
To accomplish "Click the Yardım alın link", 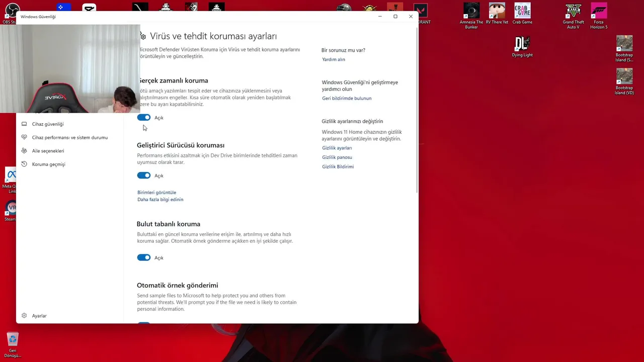I will pos(334,59).
